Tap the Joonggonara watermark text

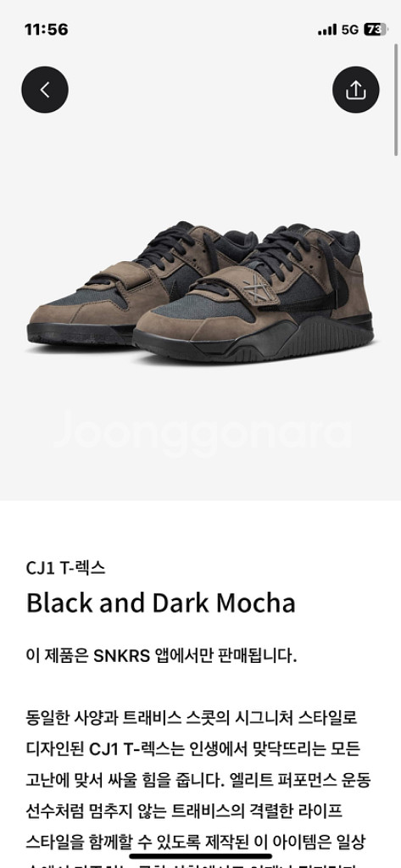coord(202,433)
